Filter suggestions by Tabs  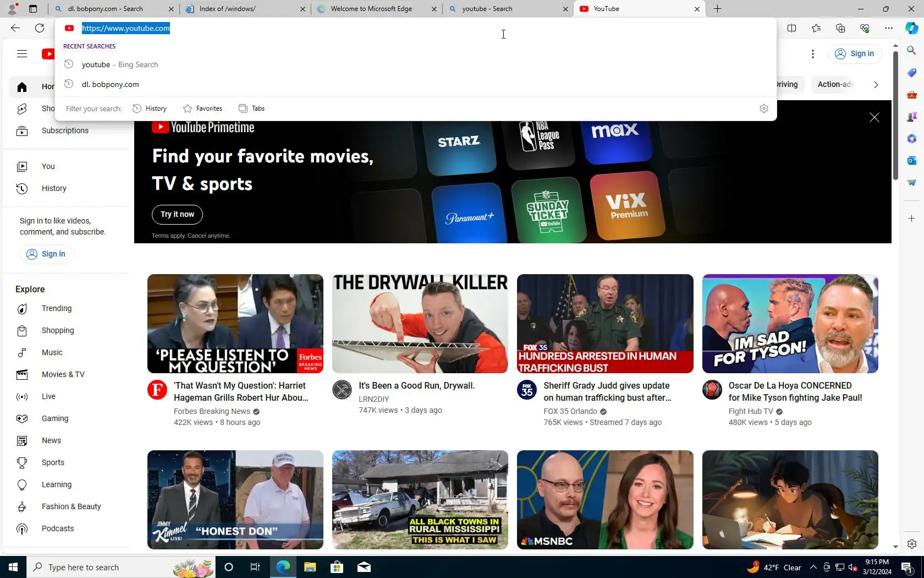pos(251,108)
